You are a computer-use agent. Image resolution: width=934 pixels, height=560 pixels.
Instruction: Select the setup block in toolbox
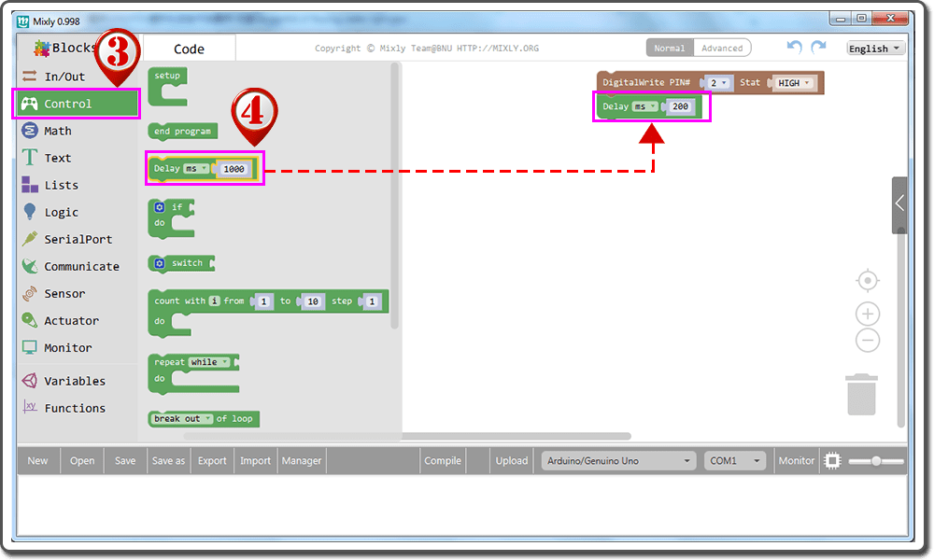pos(167,87)
